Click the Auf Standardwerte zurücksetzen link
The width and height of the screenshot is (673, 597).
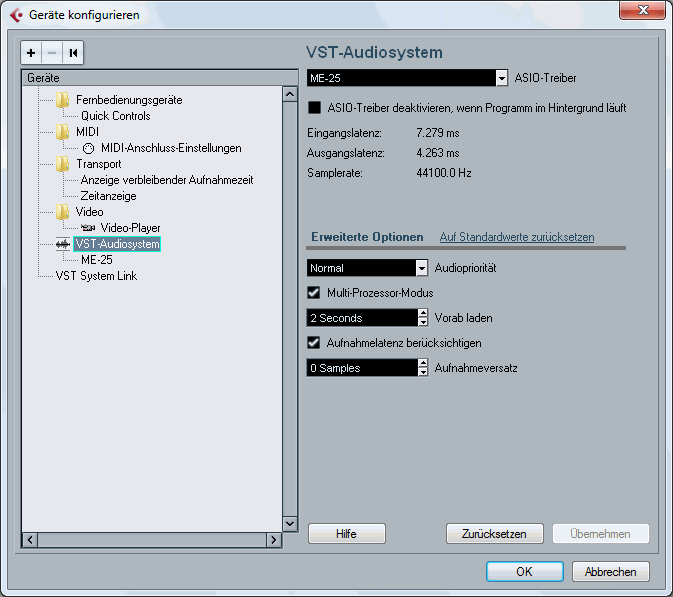(x=516, y=237)
